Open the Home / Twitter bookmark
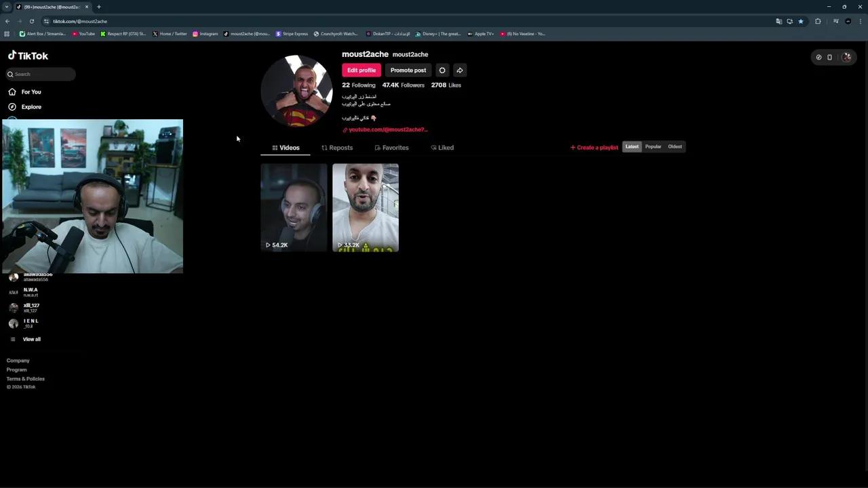Screen dimensions: 868x488 tap(170, 34)
